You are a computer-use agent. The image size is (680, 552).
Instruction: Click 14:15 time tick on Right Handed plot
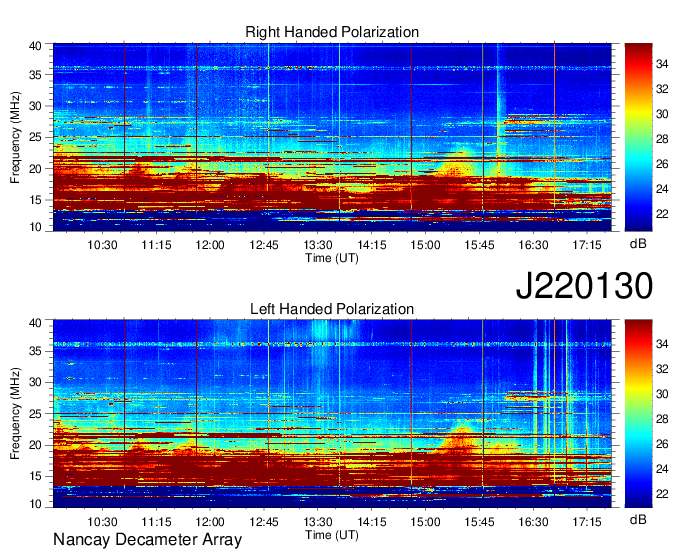coord(372,245)
